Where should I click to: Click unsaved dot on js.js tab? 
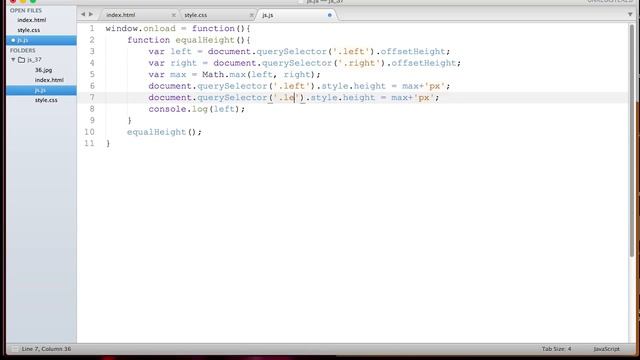click(x=330, y=15)
